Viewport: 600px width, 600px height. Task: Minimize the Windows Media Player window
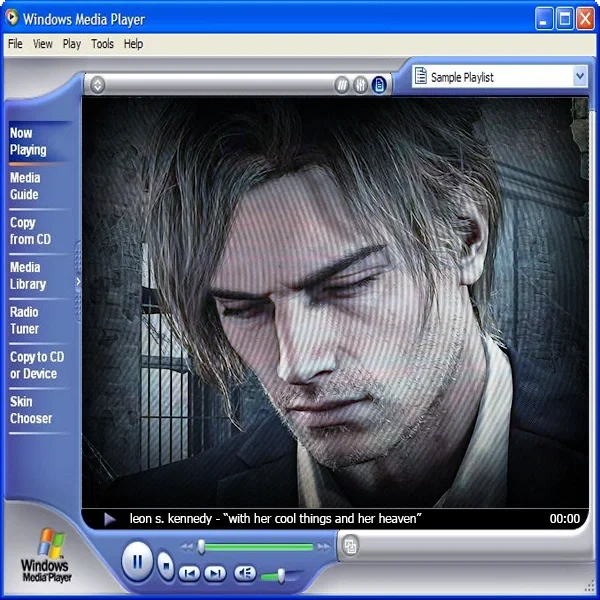544,18
